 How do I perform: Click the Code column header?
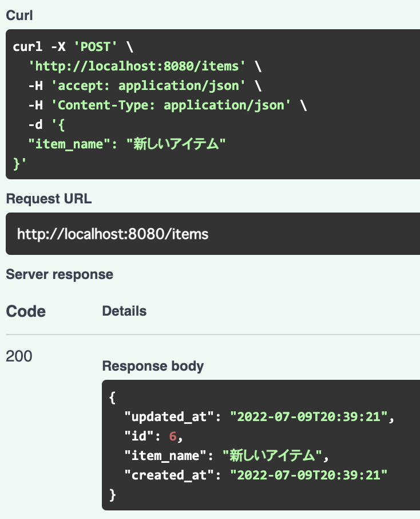[26, 311]
